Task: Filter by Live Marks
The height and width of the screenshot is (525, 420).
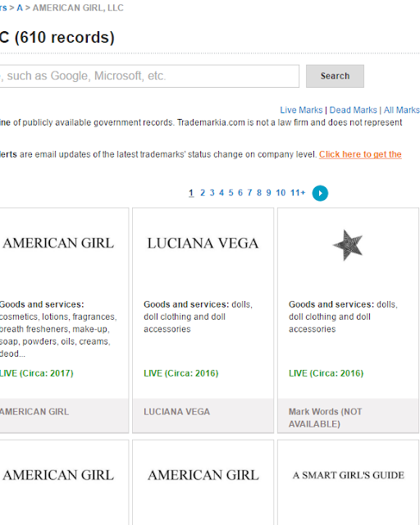Action: click(301, 110)
